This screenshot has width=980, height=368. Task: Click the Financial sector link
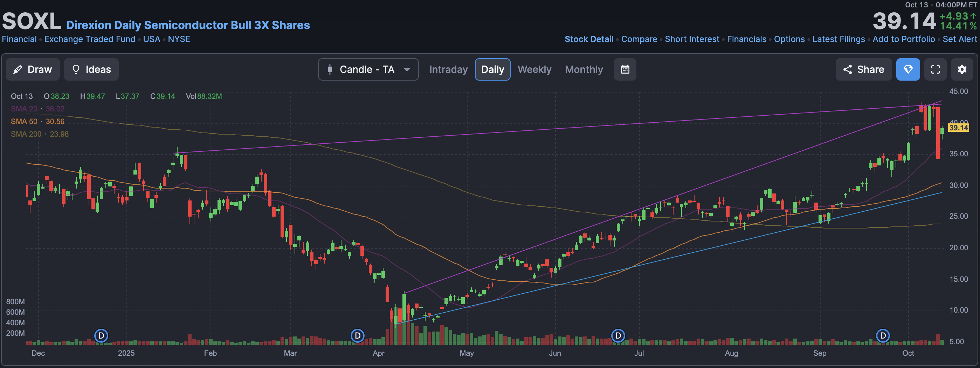[19, 39]
